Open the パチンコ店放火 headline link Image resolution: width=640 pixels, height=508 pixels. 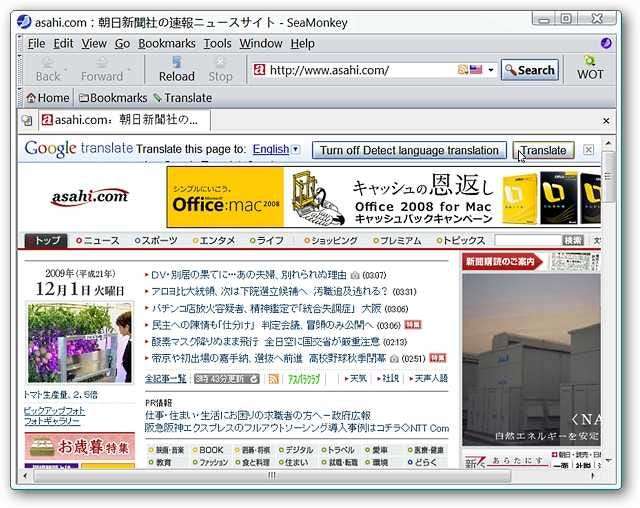click(266, 308)
